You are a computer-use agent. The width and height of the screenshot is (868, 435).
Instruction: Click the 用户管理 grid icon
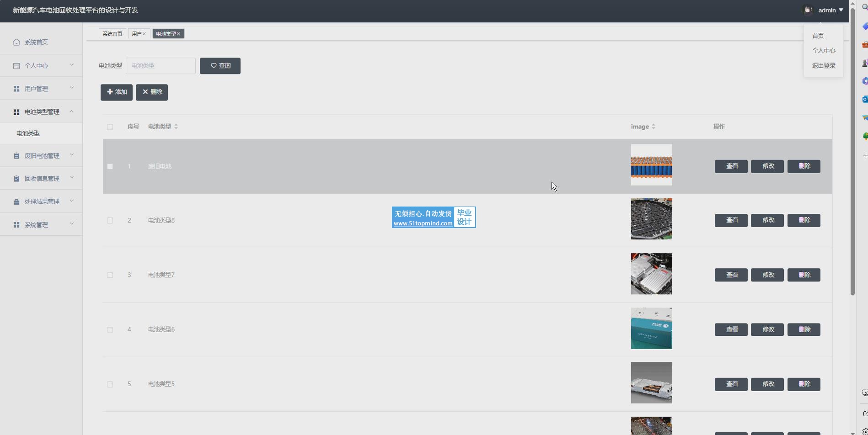click(16, 89)
